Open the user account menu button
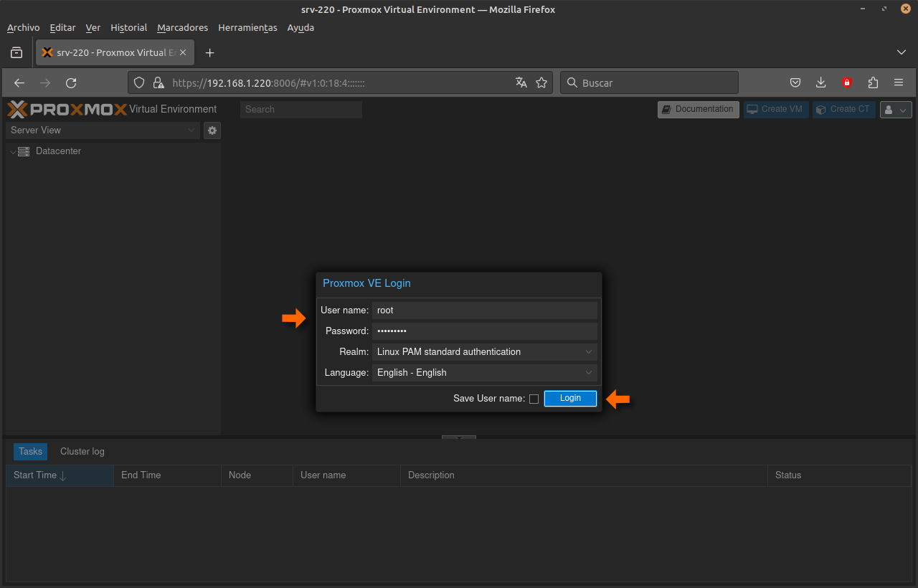This screenshot has height=588, width=918. pos(896,110)
